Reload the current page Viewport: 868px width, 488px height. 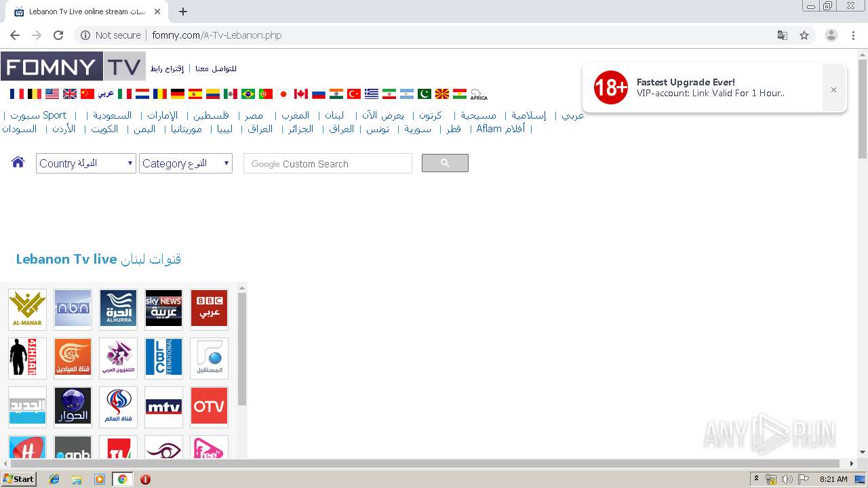tap(58, 35)
